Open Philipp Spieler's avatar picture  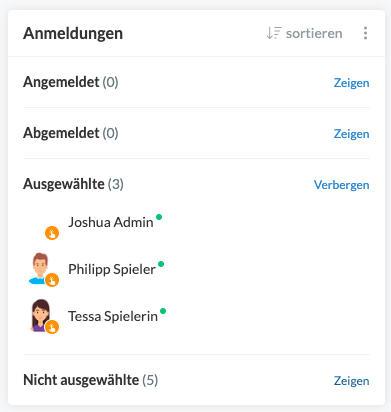(x=40, y=268)
